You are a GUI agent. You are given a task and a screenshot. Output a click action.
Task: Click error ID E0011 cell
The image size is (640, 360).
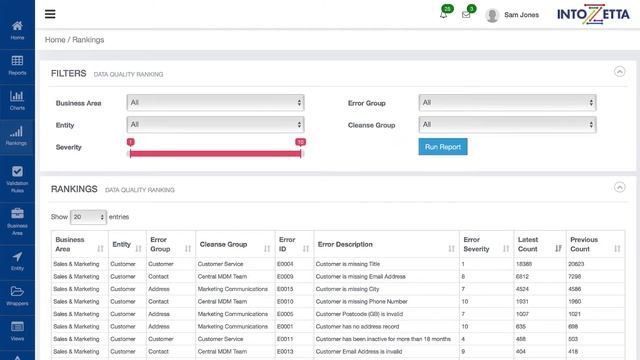285,339
